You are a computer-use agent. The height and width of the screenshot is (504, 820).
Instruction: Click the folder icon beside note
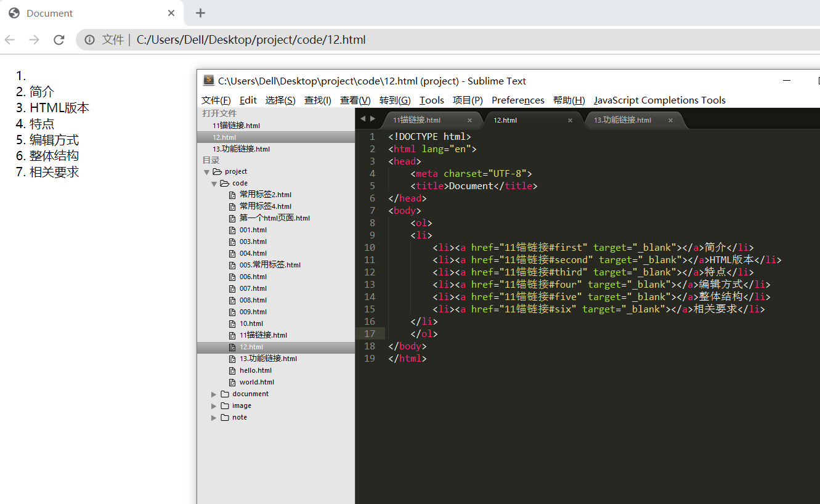click(x=225, y=417)
